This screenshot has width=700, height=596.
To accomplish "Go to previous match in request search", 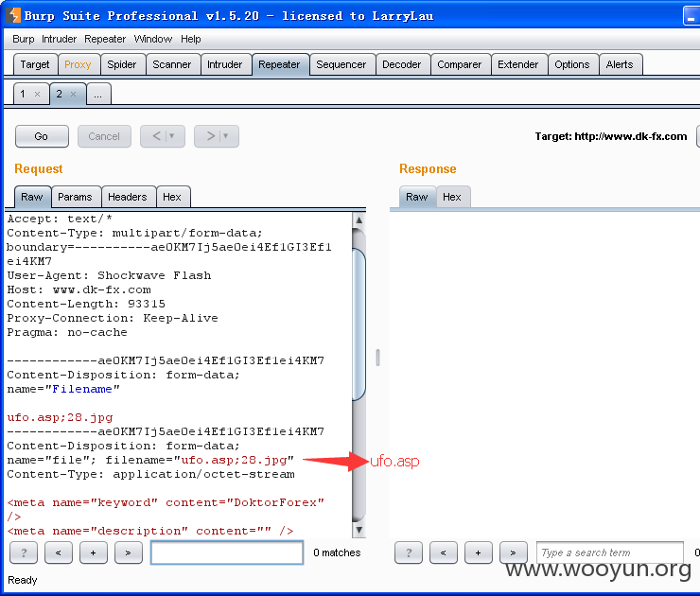I will [58, 552].
